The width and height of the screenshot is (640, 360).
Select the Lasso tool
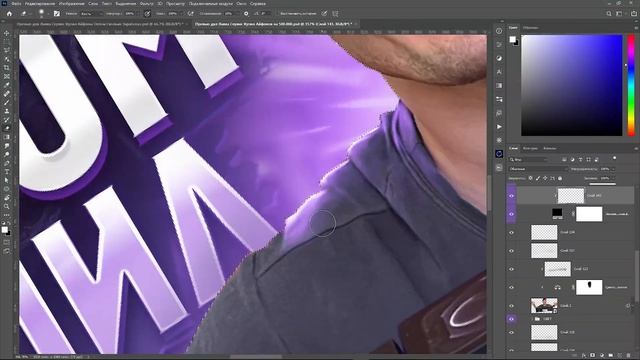pyautogui.click(x=7, y=50)
